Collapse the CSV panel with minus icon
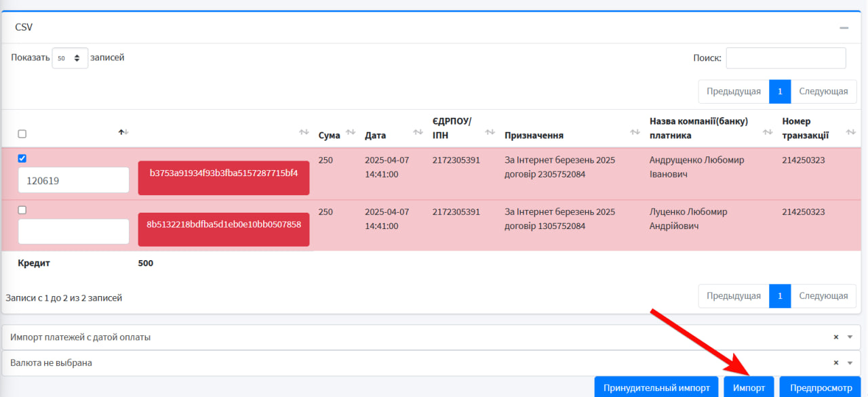Screen dimensions: 868x397 pos(844,28)
